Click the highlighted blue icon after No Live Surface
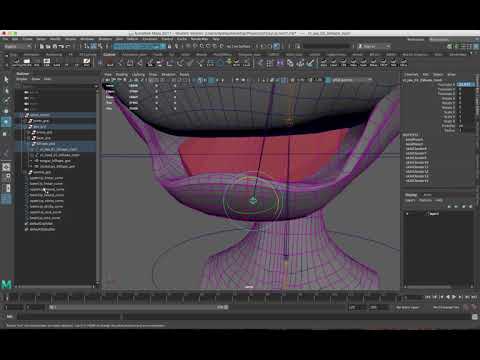Viewport: 480px width, 360px height. (x=276, y=46)
